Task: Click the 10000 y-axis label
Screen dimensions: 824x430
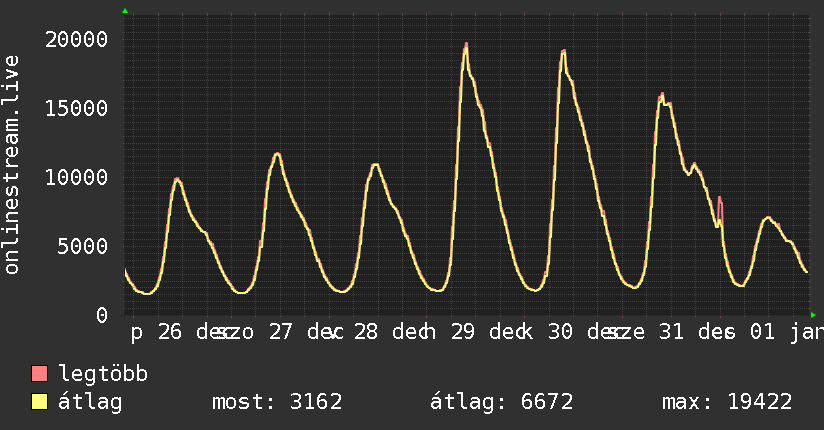Action: (x=77, y=177)
